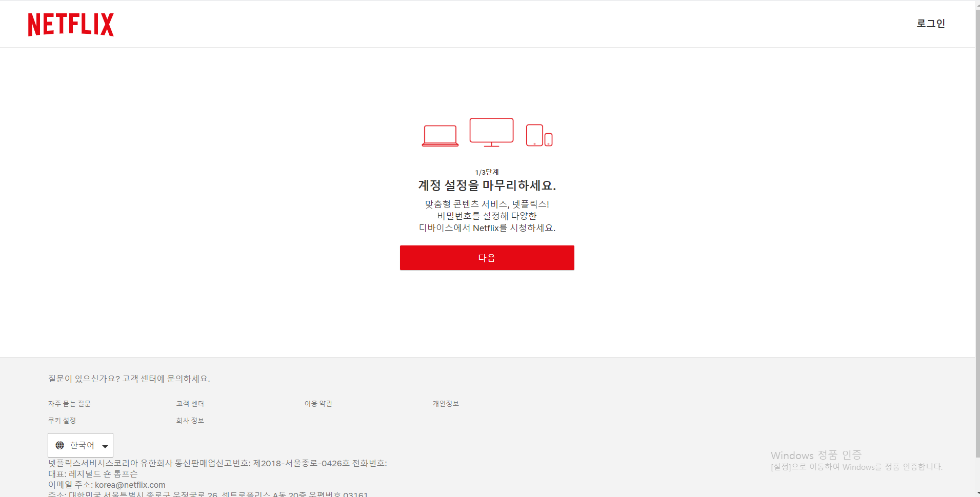The width and height of the screenshot is (980, 497).
Task: Click the tablet and phone icon
Action: [x=539, y=135]
